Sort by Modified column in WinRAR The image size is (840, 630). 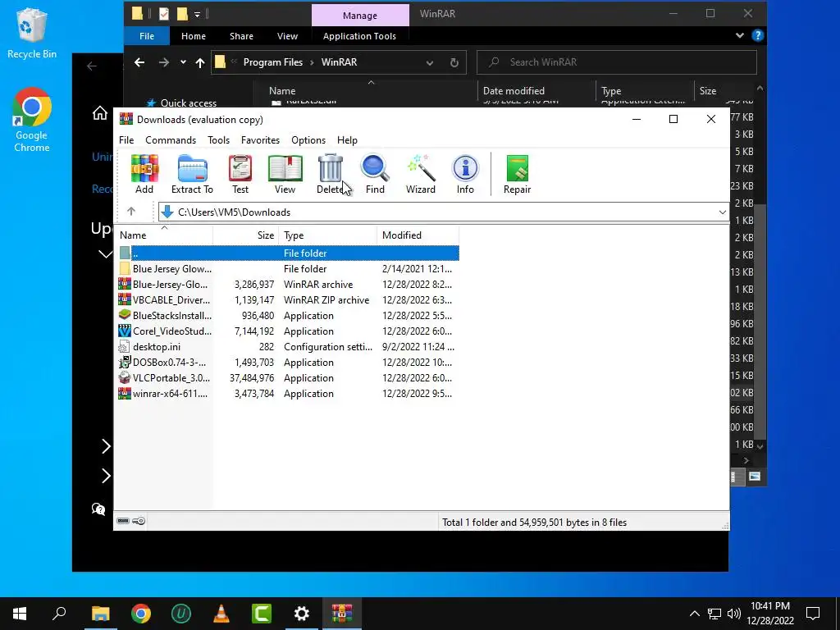coord(418,235)
